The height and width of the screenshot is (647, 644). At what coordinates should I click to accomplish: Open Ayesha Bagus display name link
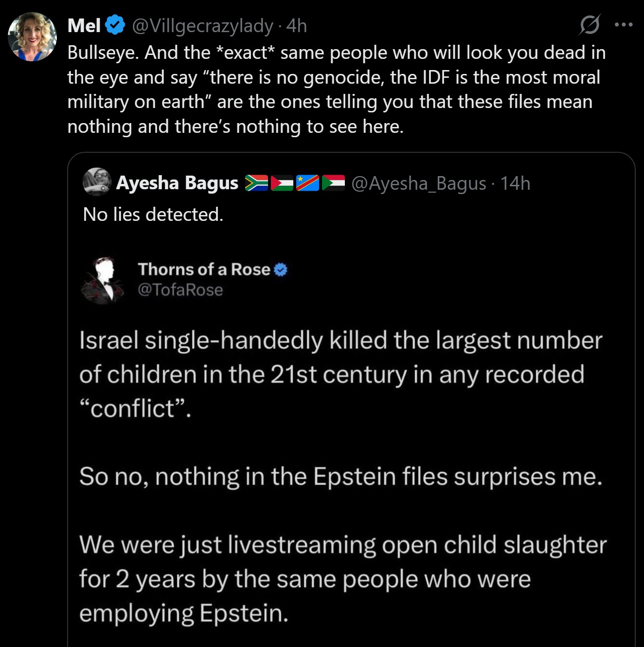tap(177, 183)
